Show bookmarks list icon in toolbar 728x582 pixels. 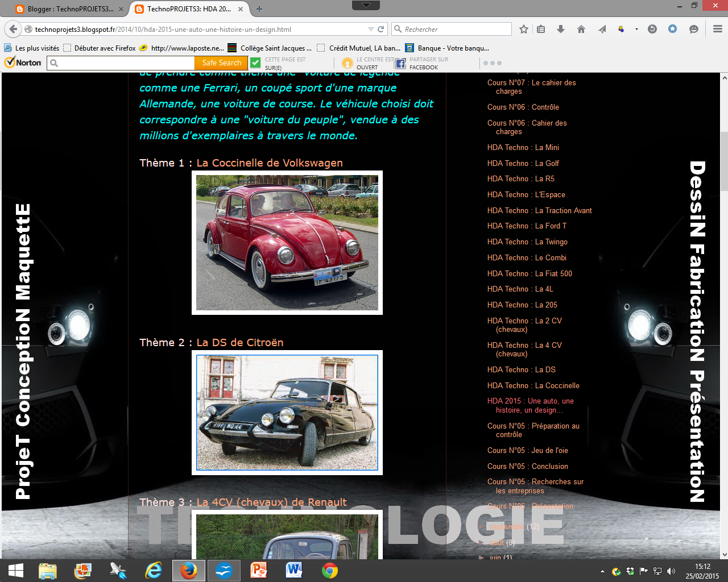[x=541, y=29]
